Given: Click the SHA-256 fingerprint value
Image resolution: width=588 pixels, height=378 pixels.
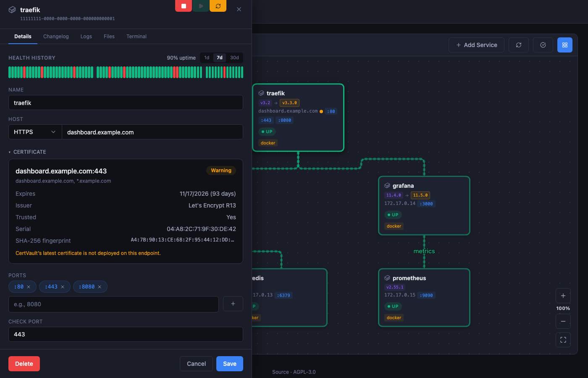Looking at the screenshot, I should 183,240.
